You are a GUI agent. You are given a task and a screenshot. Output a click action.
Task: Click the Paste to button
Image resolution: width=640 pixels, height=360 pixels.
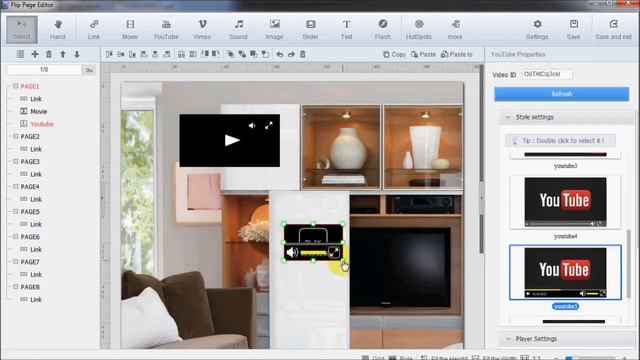(x=457, y=54)
